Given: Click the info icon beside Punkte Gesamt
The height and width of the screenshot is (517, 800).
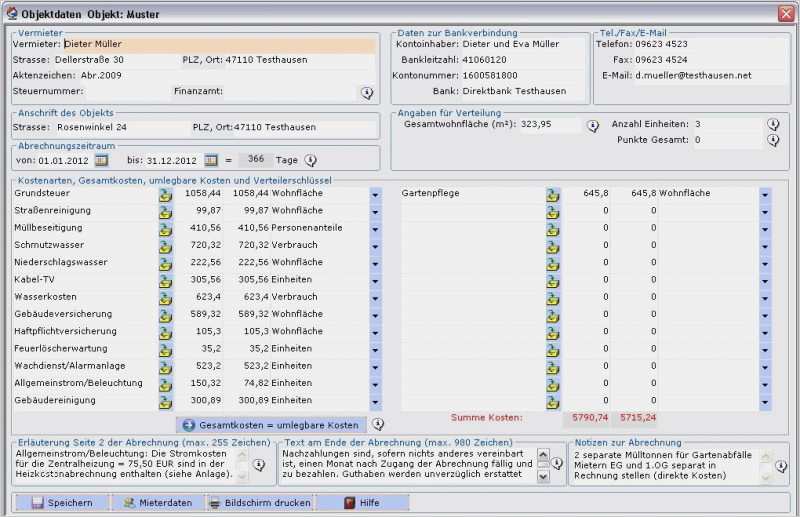Looking at the screenshot, I should coord(773,141).
